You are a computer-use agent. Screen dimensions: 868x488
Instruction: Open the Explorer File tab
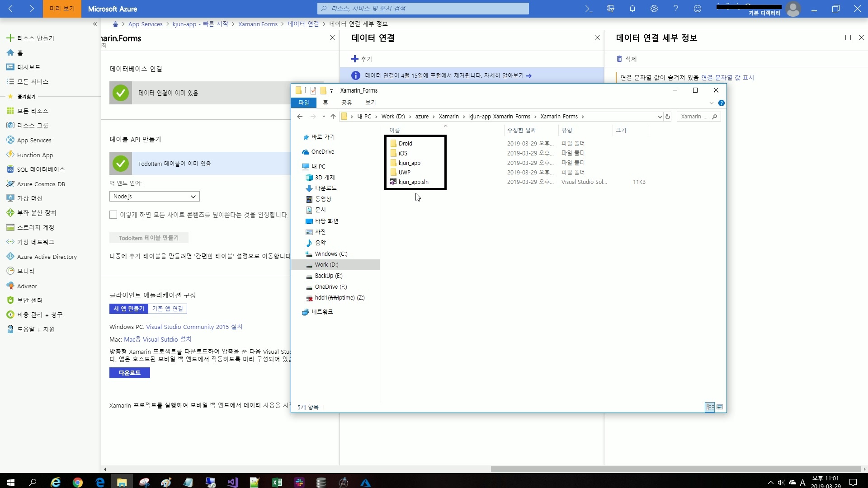(x=303, y=103)
